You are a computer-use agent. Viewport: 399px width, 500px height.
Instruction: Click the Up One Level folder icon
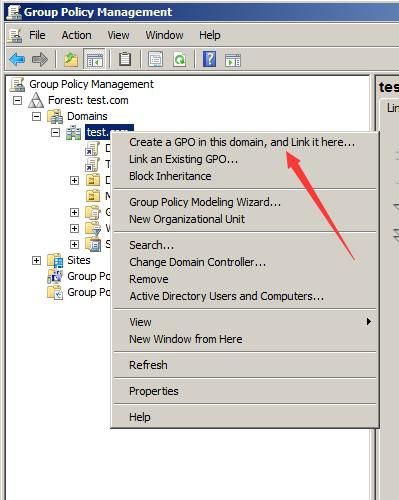pyautogui.click(x=71, y=60)
